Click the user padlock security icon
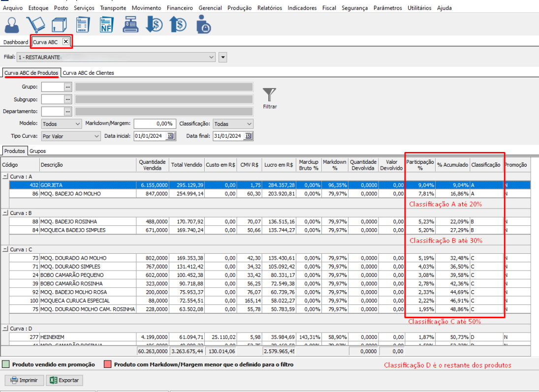Screen dimensions: 539x392 (x=203, y=25)
